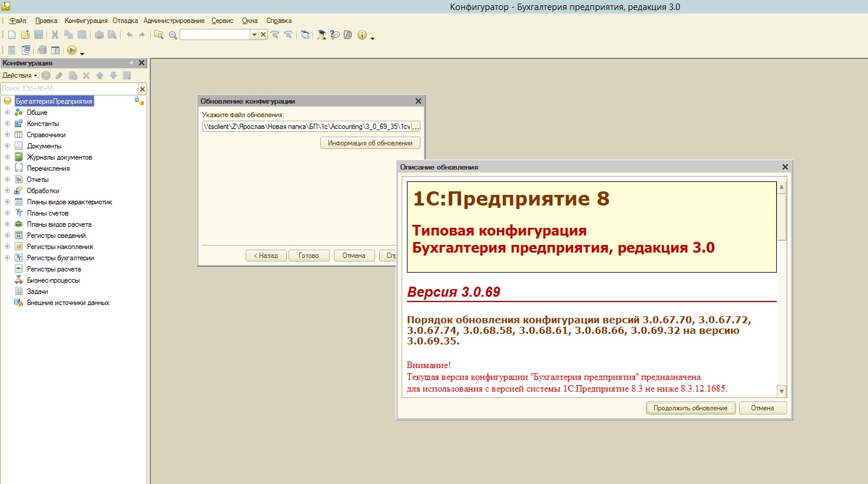Image resolution: width=868 pixels, height=484 pixels.
Task: Click the Redo arrow icon
Action: point(142,35)
